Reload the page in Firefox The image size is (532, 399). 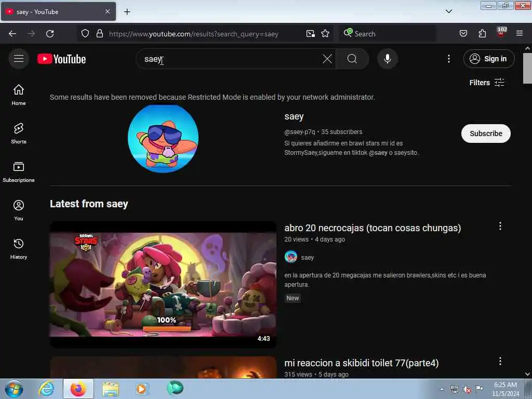point(50,34)
